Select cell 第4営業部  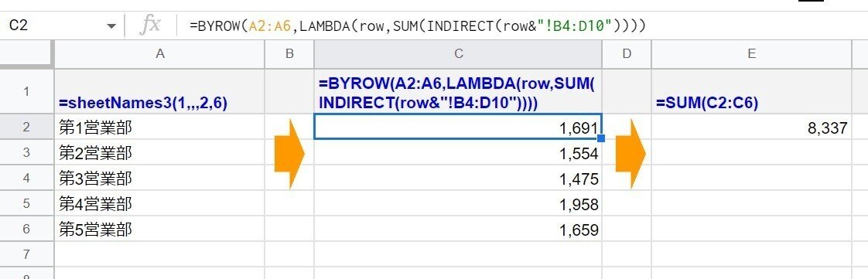[159, 203]
